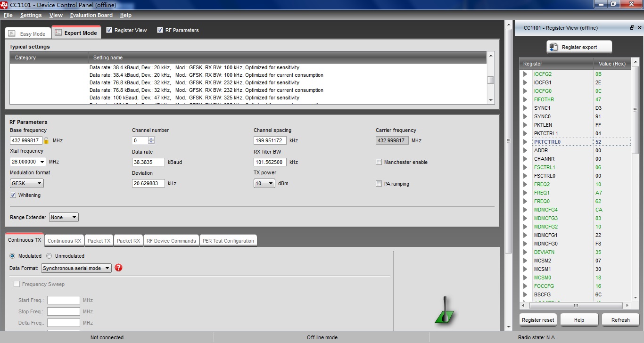This screenshot has width=644, height=343.
Task: Click the lock icon beside Base frequency
Action: (x=46, y=140)
